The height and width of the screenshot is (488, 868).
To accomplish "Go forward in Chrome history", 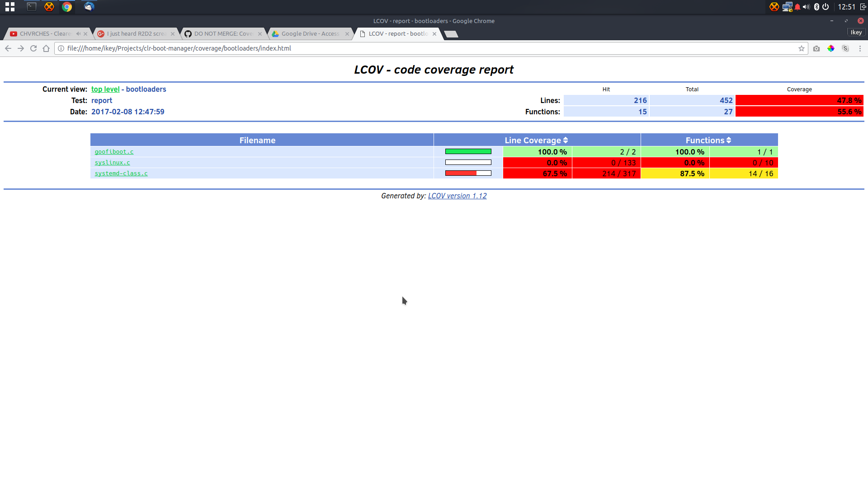I will click(21, 48).
